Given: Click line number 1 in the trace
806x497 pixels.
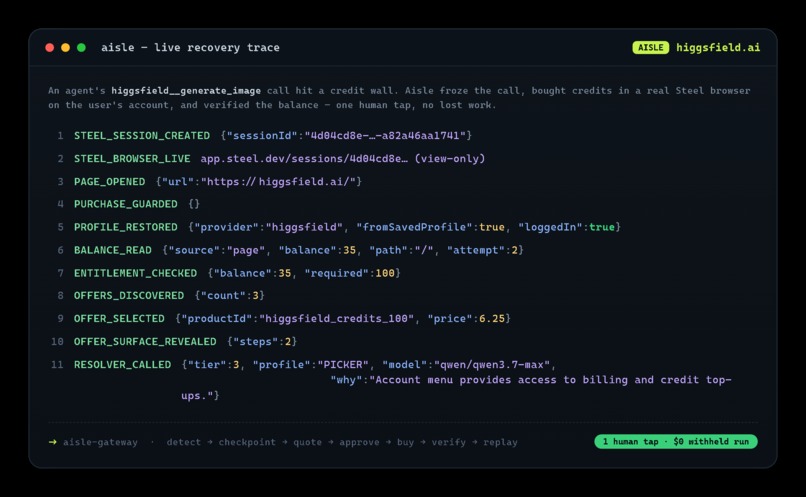Looking at the screenshot, I should pyautogui.click(x=60, y=136).
